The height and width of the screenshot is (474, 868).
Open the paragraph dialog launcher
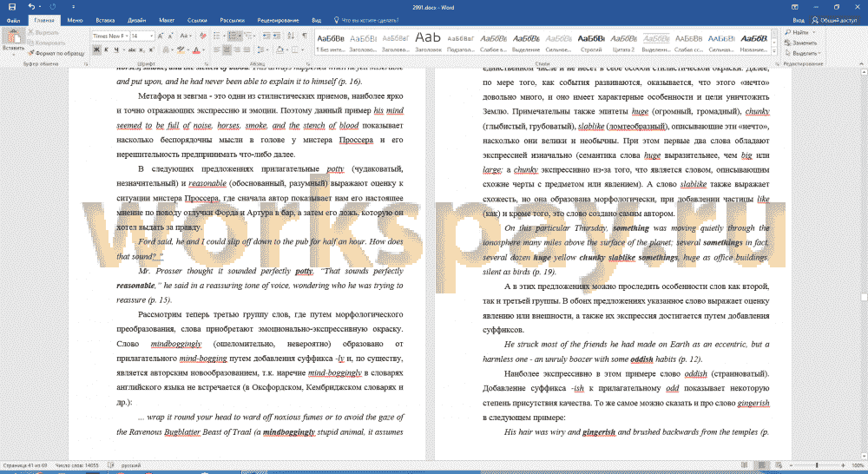pyautogui.click(x=308, y=64)
